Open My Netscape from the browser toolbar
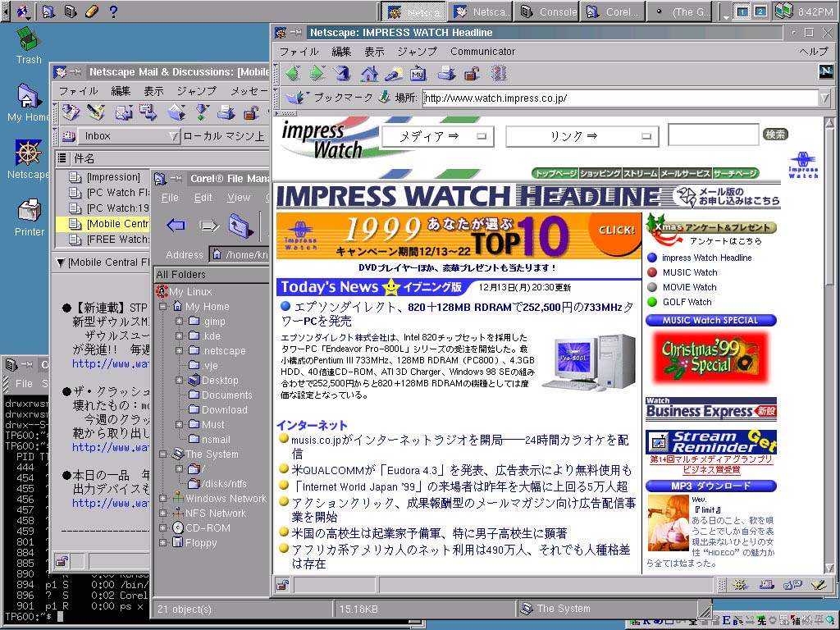Screen dimensions: 840x630 pos(418,74)
